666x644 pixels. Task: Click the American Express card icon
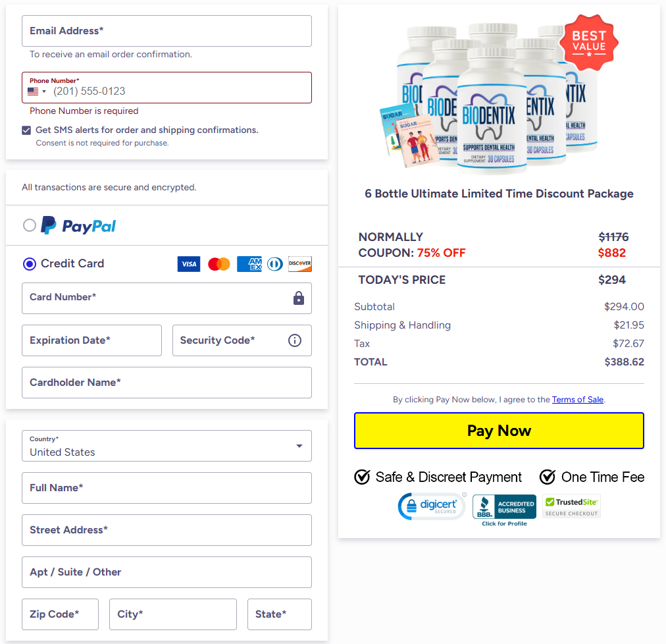(x=249, y=264)
